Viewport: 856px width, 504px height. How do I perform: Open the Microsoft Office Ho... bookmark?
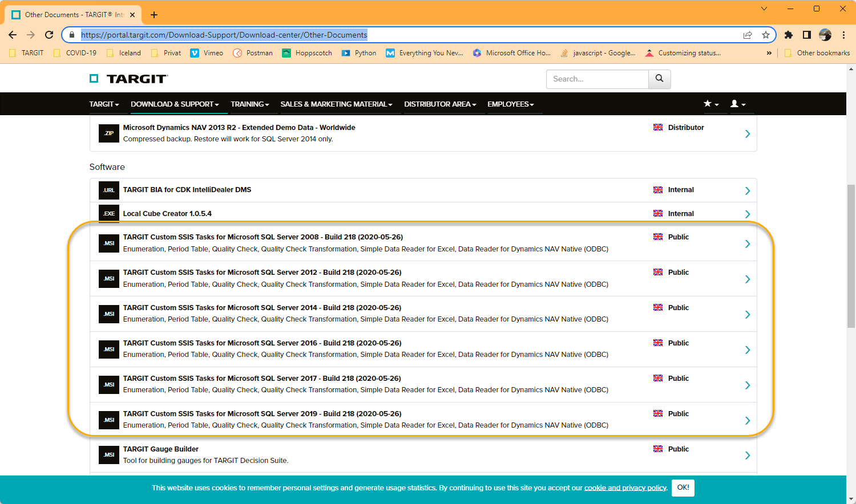click(512, 53)
